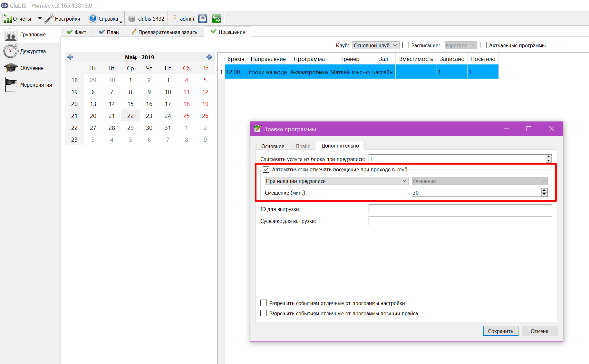
Task: Click the Смещение (мин.) input field
Action: tap(477, 193)
